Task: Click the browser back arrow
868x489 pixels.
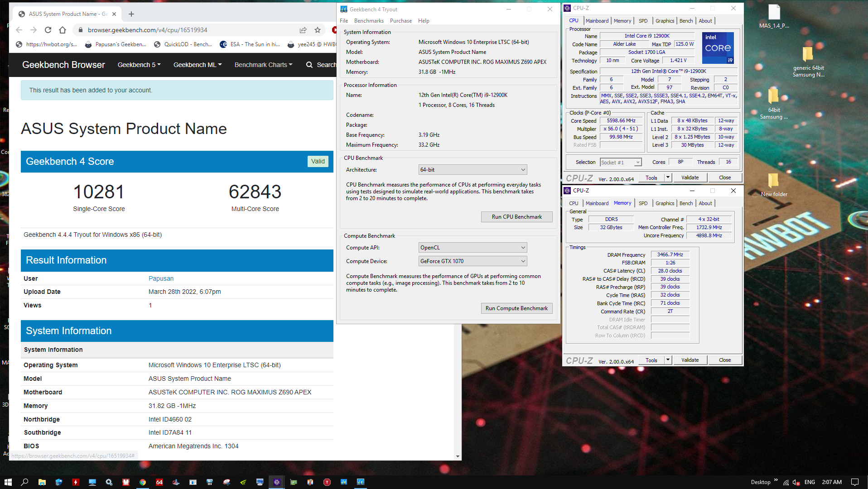Action: point(19,30)
